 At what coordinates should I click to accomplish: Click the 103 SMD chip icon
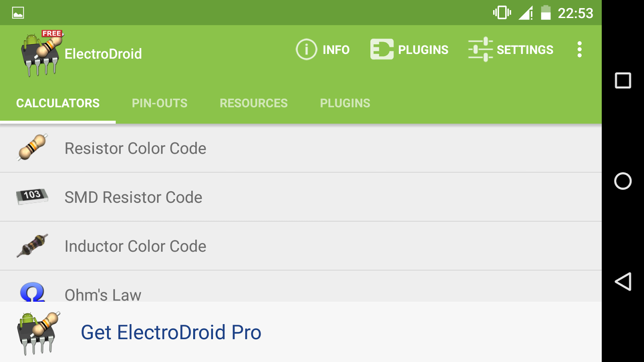click(x=32, y=196)
